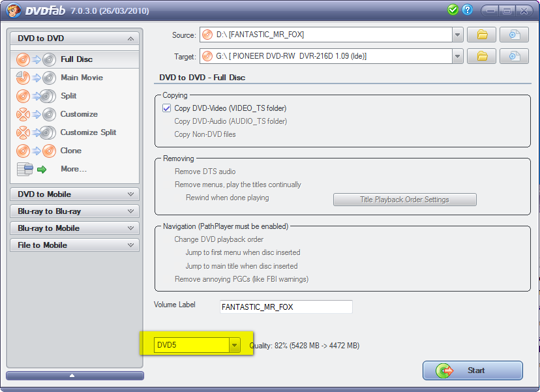This screenshot has height=392, width=540.
Task: Open Source image file icon button
Action: [514, 35]
